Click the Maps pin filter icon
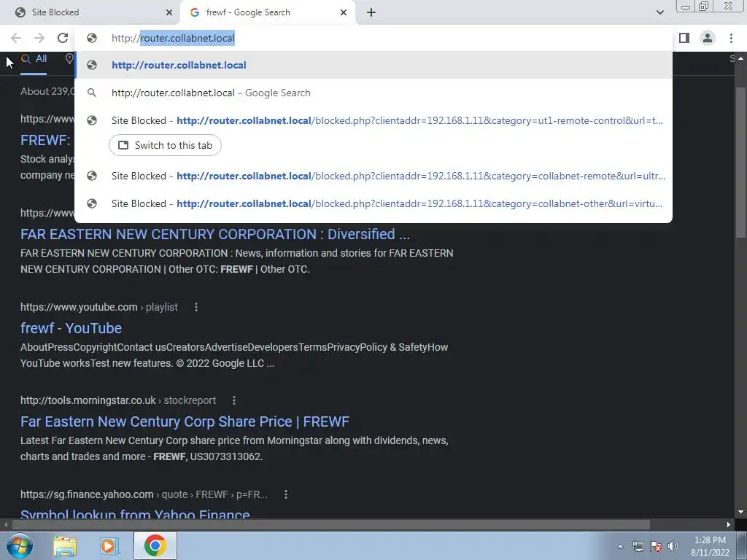This screenshot has height=560, width=747. [x=69, y=58]
